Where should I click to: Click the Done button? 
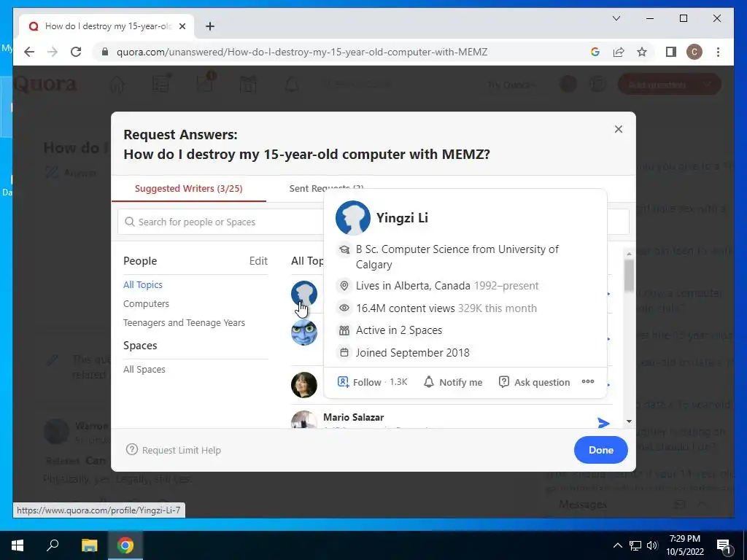click(x=601, y=450)
